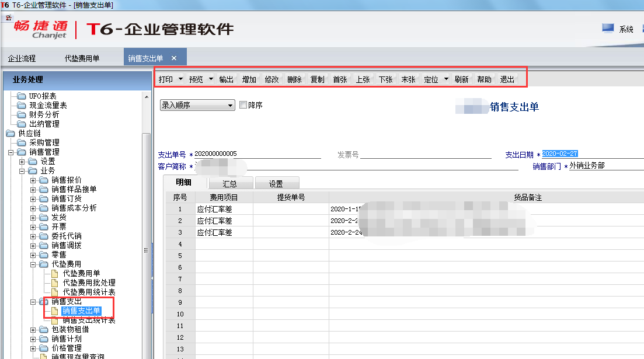Image resolution: width=644 pixels, height=359 pixels.
Task: Go to previous record with 上张
Action: coord(363,79)
